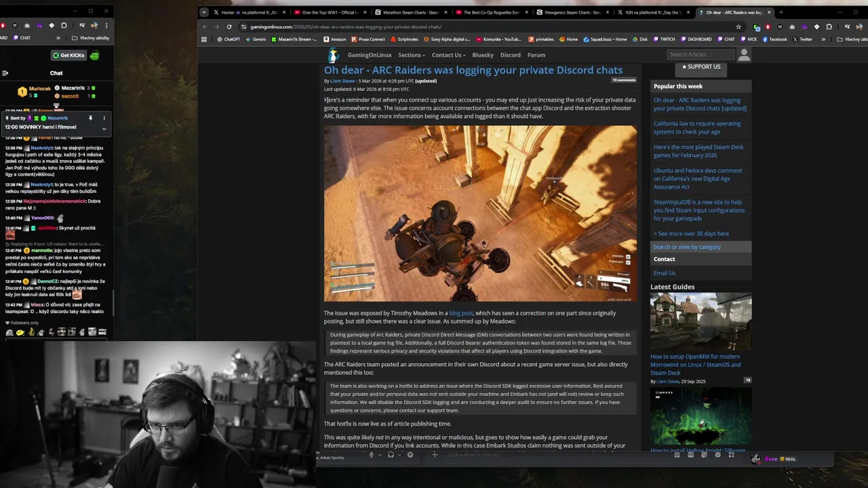Open the browser apps grid icon
Viewport: 868px width, 488px height.
point(204,39)
